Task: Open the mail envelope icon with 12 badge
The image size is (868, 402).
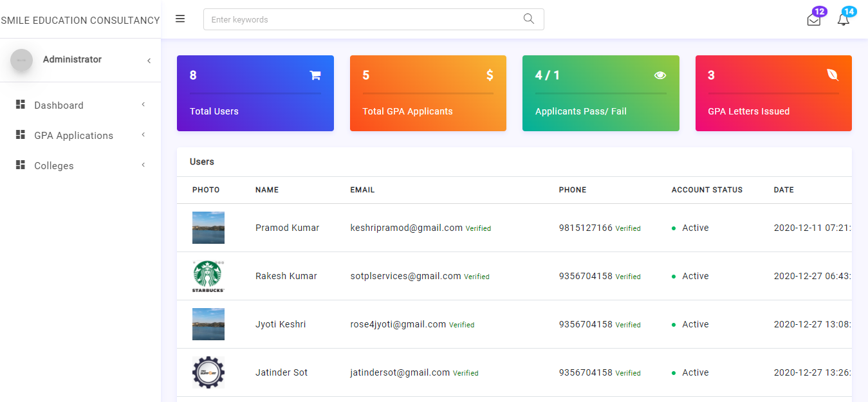Action: click(814, 19)
